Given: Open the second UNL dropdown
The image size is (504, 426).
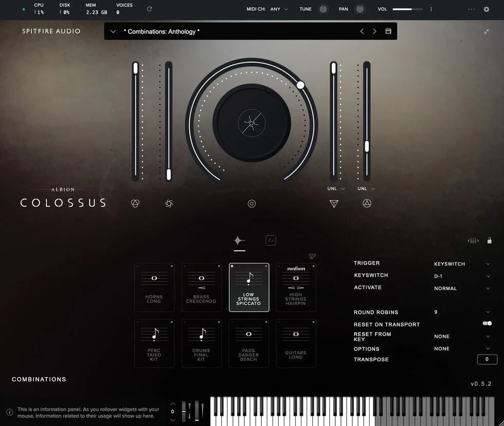Looking at the screenshot, I should click(x=366, y=189).
